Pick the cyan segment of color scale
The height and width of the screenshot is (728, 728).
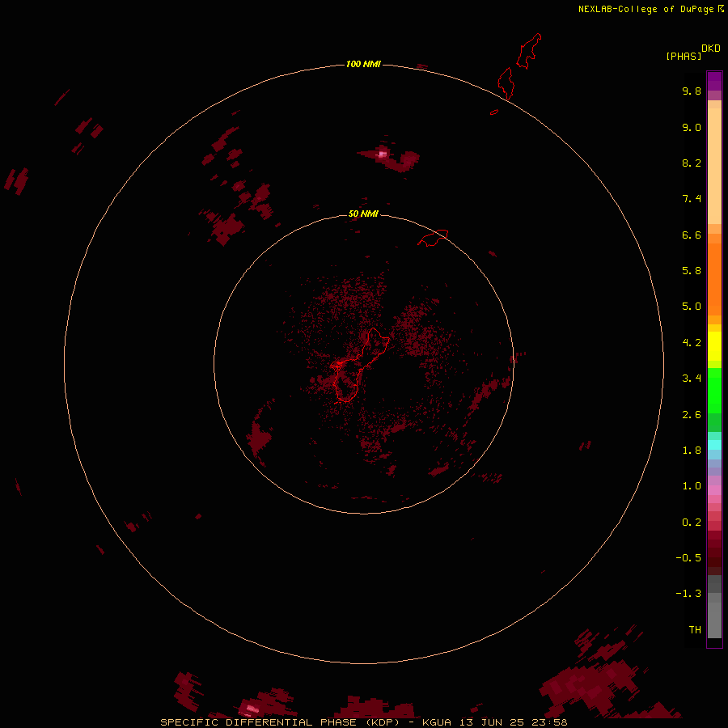point(714,444)
